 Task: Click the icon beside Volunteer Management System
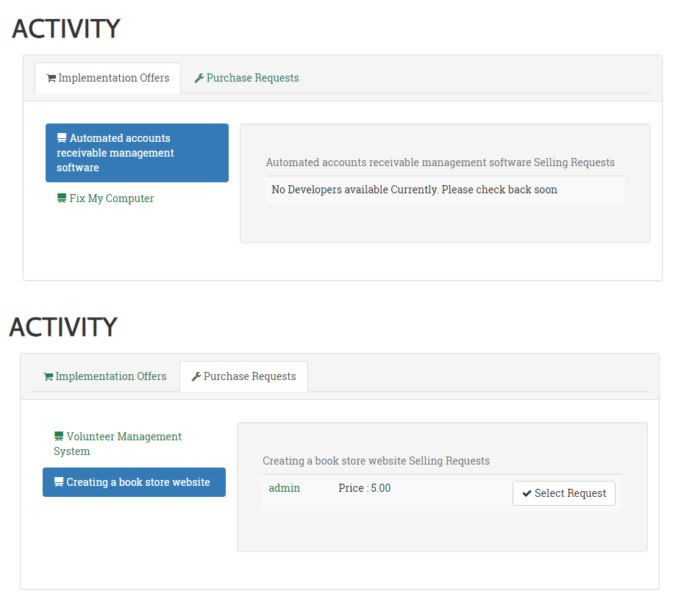[x=59, y=437]
